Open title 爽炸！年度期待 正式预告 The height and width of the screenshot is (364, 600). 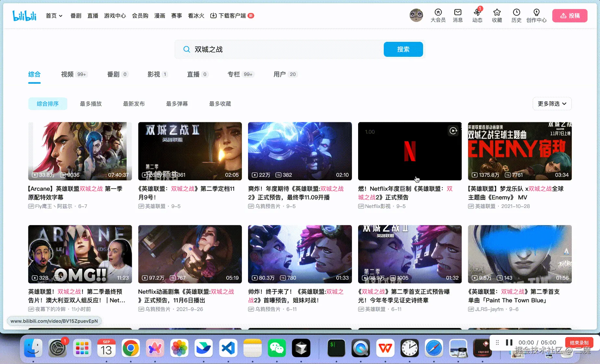click(x=295, y=193)
